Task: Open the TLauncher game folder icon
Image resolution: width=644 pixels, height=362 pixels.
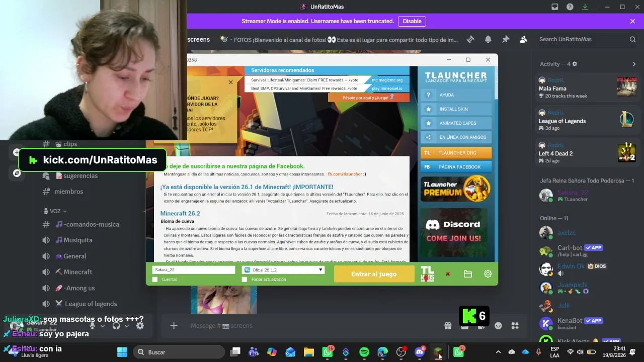Action: coord(468,274)
